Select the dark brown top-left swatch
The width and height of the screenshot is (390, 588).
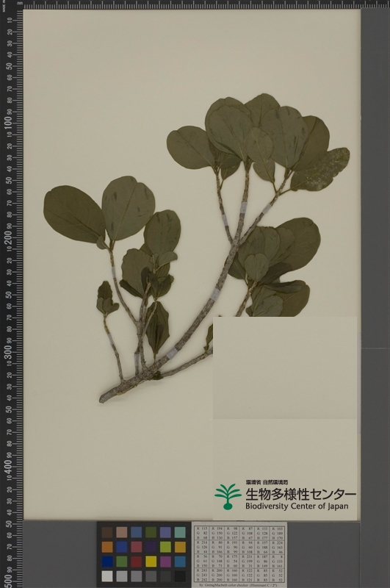107,532
